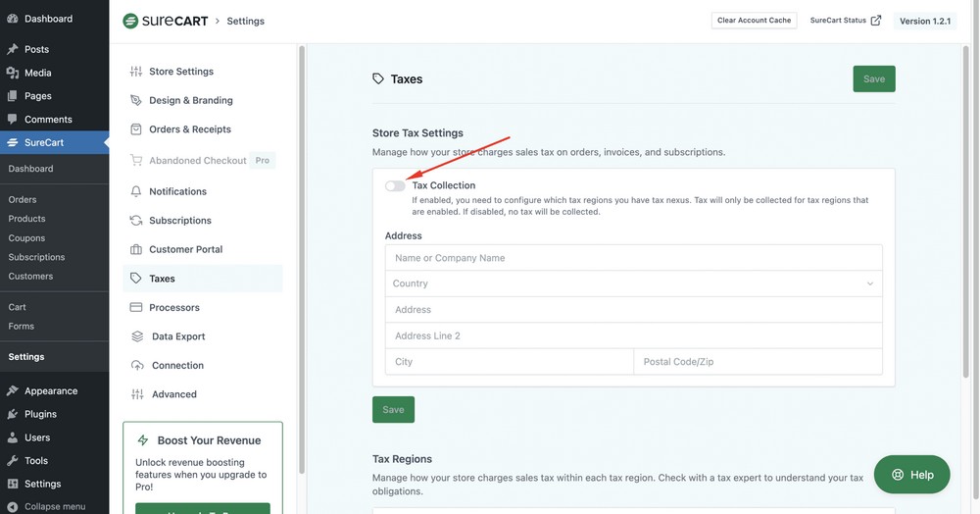This screenshot has width=980, height=514.
Task: Click the lightning bolt icon in Boost Your Revenue
Action: click(x=142, y=440)
